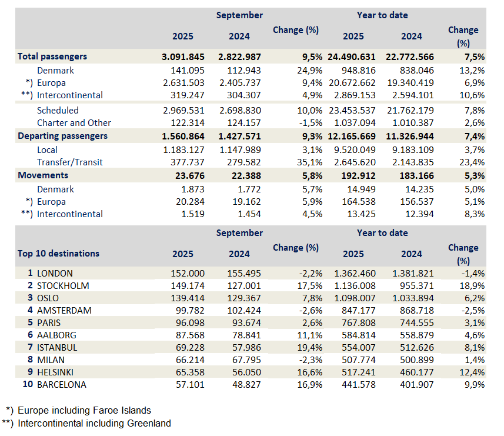Image resolution: width=504 pixels, height=436 pixels.
Task: Select the Charter and Other row label
Action: pyautogui.click(x=74, y=123)
